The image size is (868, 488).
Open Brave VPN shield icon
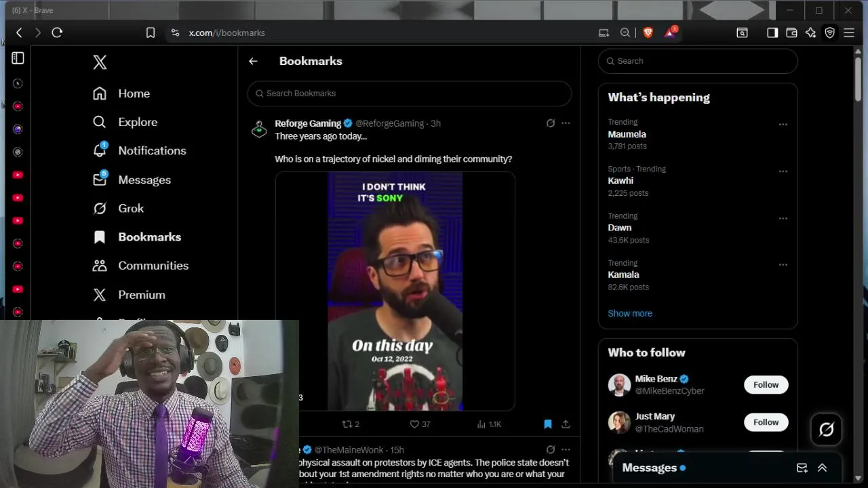point(829,33)
